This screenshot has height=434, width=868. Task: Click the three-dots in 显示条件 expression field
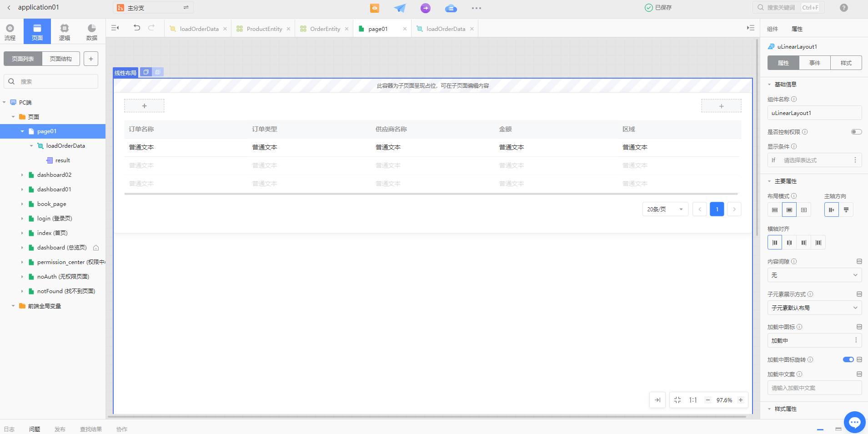click(x=855, y=160)
